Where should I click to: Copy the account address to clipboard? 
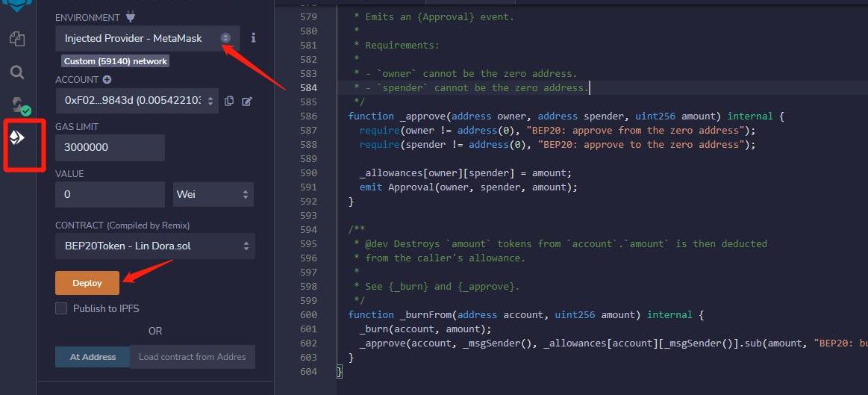[229, 101]
